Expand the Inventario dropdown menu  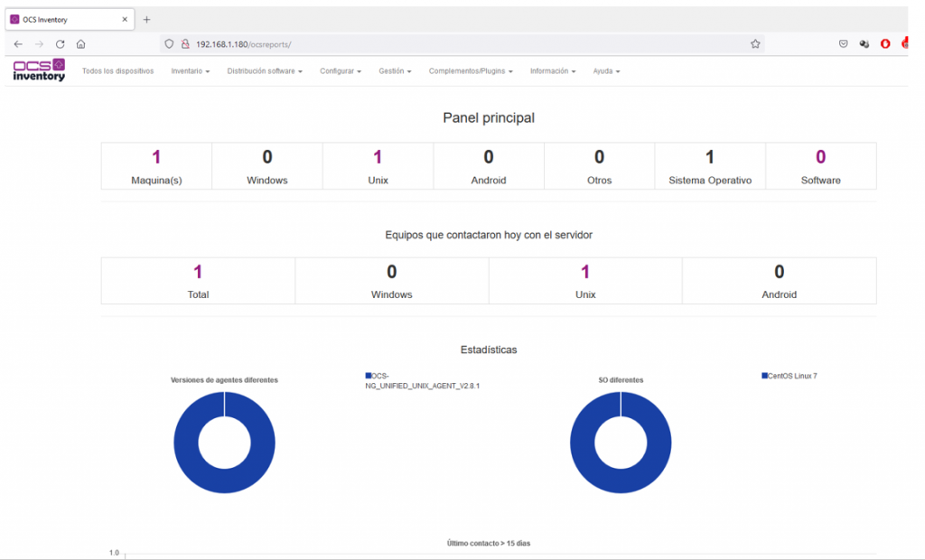190,70
